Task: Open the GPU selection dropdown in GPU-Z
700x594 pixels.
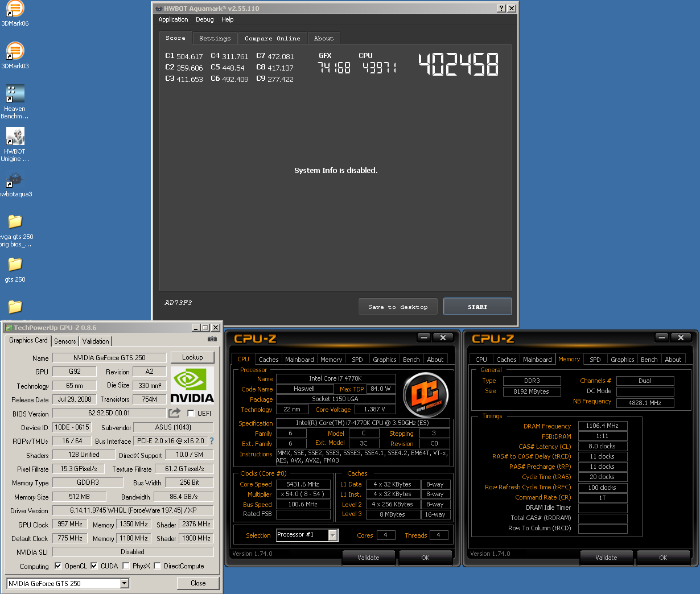Action: (x=125, y=584)
